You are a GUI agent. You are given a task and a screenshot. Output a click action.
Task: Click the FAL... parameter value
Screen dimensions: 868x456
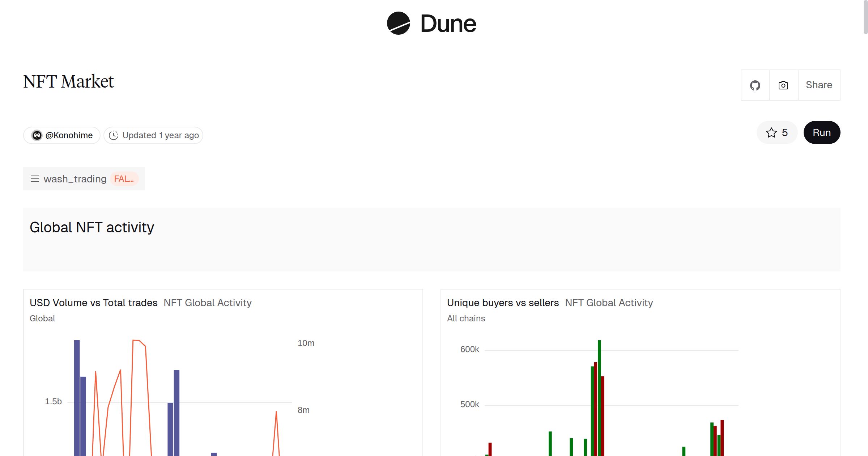pos(124,179)
